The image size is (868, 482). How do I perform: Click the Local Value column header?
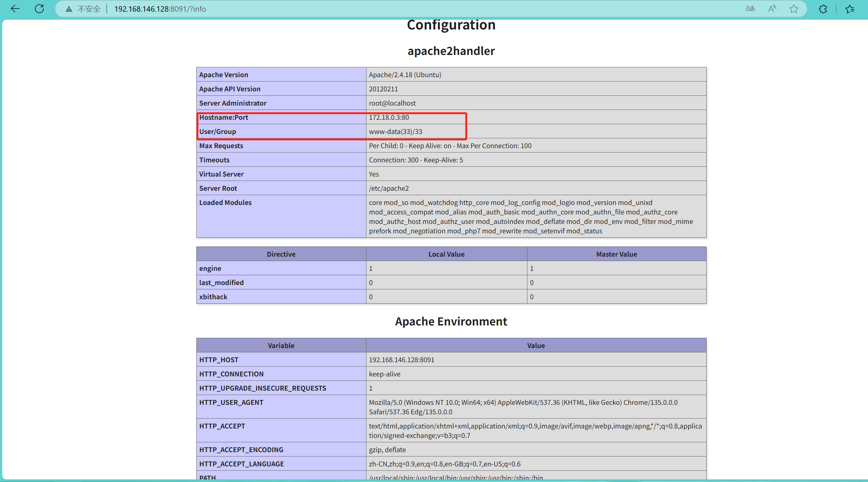click(x=446, y=254)
